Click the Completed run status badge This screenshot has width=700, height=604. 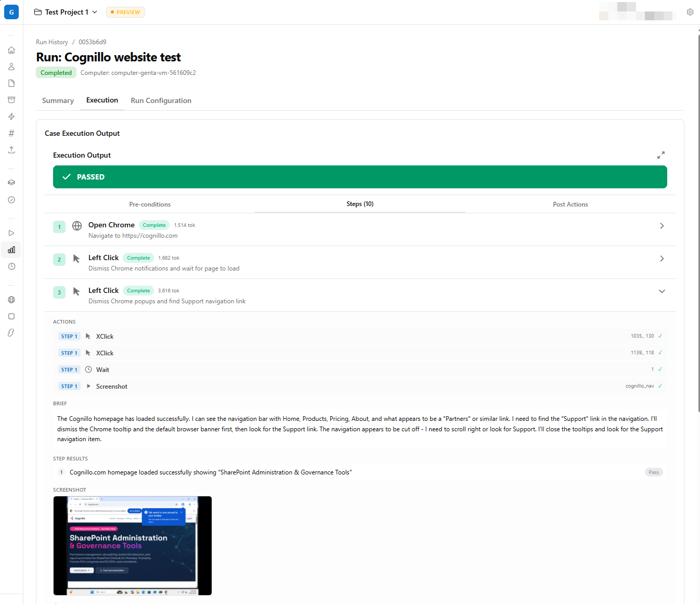click(x=56, y=73)
